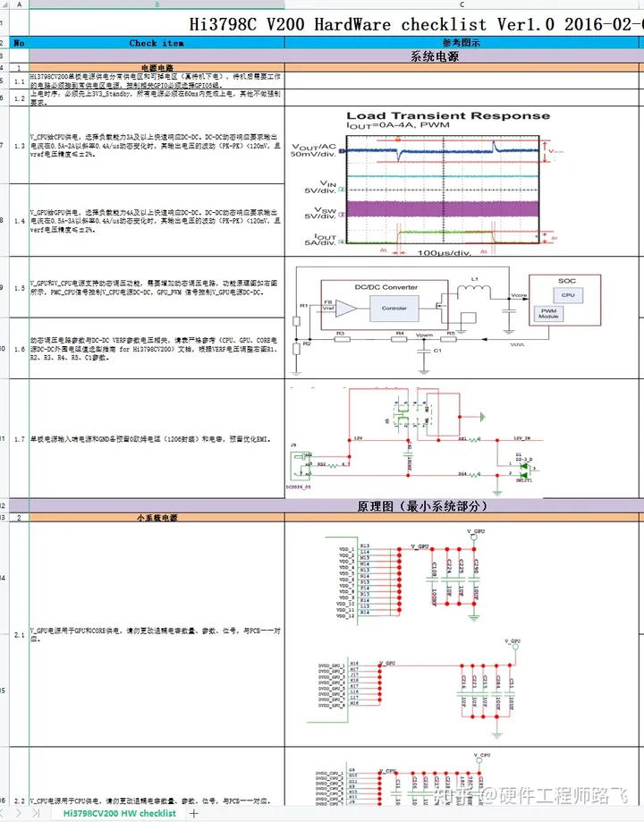Select the DVDD_GPU pins schematic image
This screenshot has height=822, width=644.
(414, 688)
